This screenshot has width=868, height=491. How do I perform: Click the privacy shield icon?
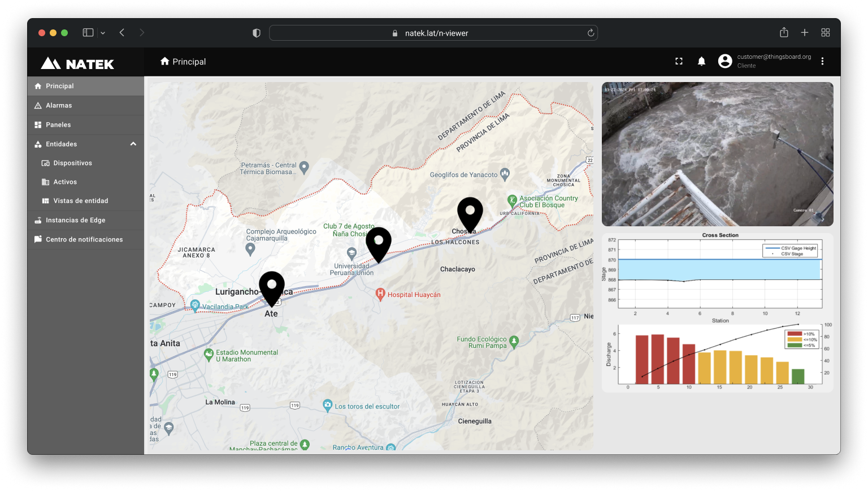[257, 33]
